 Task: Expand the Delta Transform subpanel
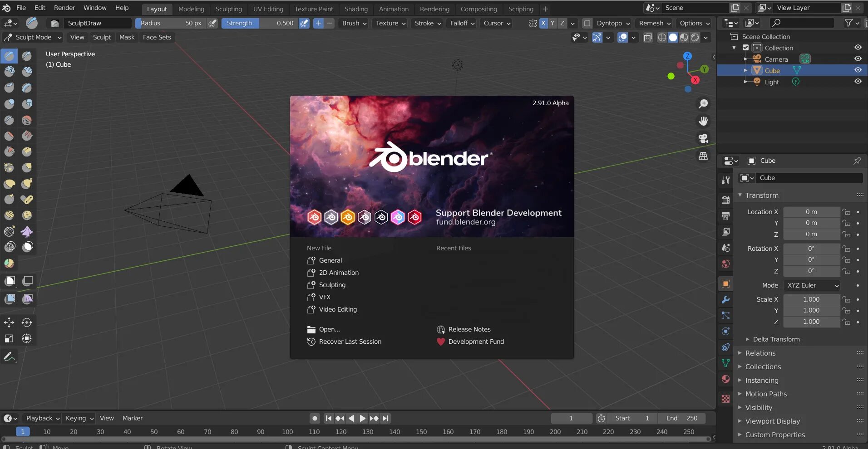[776, 339]
